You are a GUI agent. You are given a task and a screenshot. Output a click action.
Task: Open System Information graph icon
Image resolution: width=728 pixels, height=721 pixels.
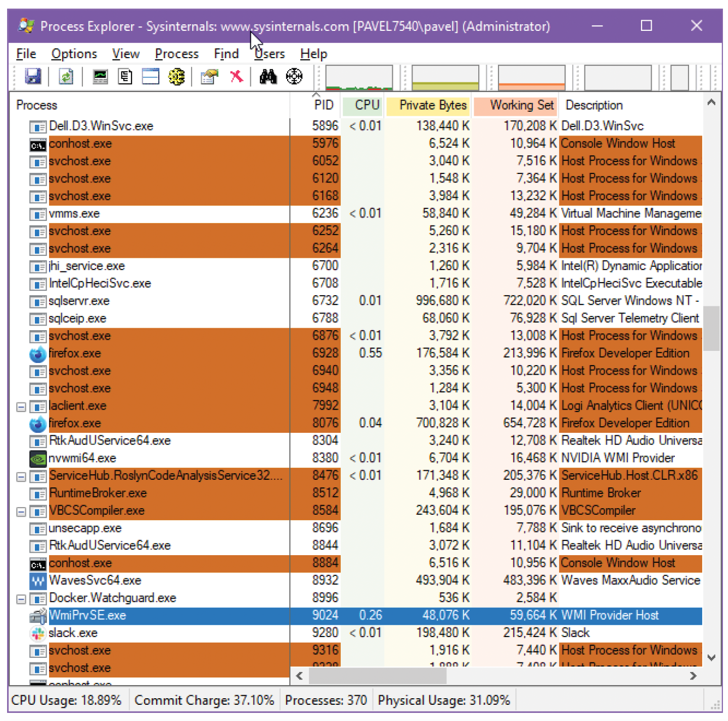click(100, 77)
